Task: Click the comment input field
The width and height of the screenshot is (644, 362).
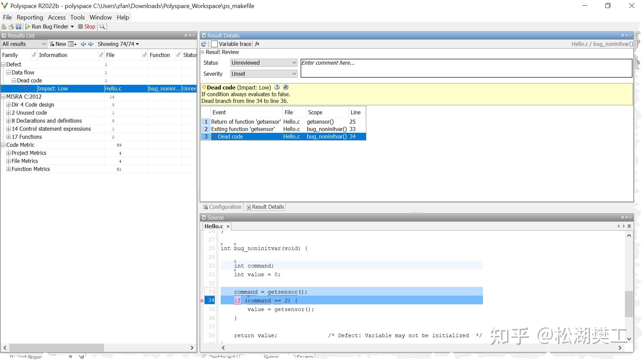Action: [466, 68]
